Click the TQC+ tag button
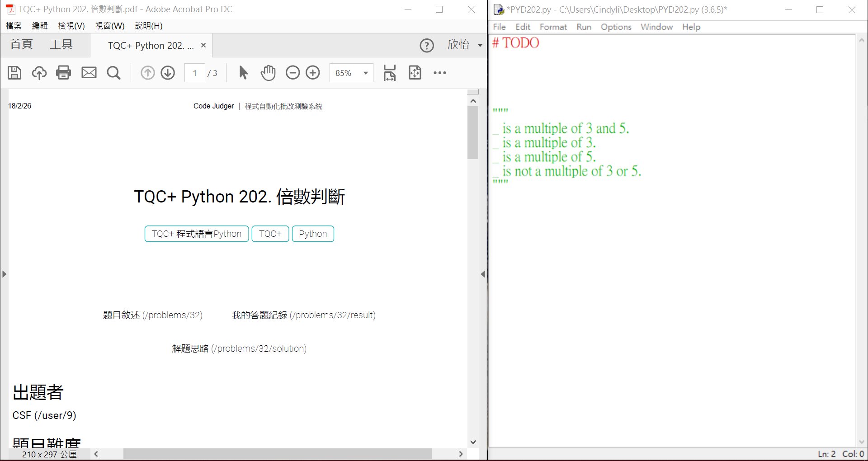This screenshot has height=461, width=868. 270,234
